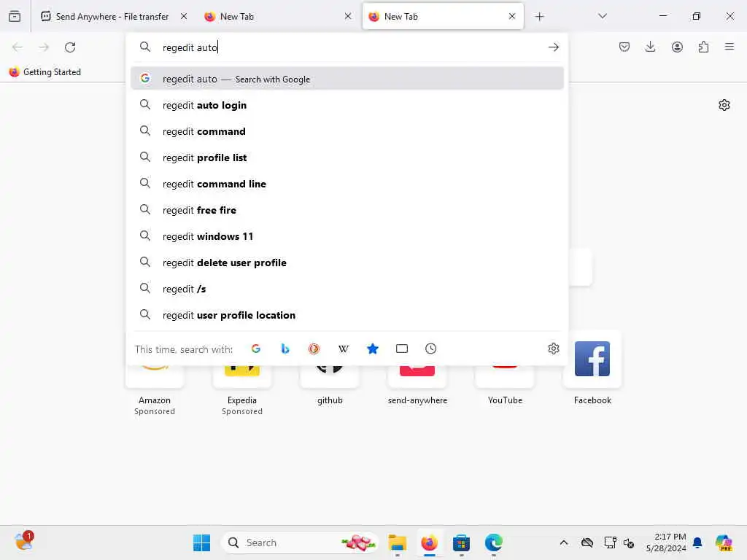
Task: Search in history clock icon
Action: 430,349
